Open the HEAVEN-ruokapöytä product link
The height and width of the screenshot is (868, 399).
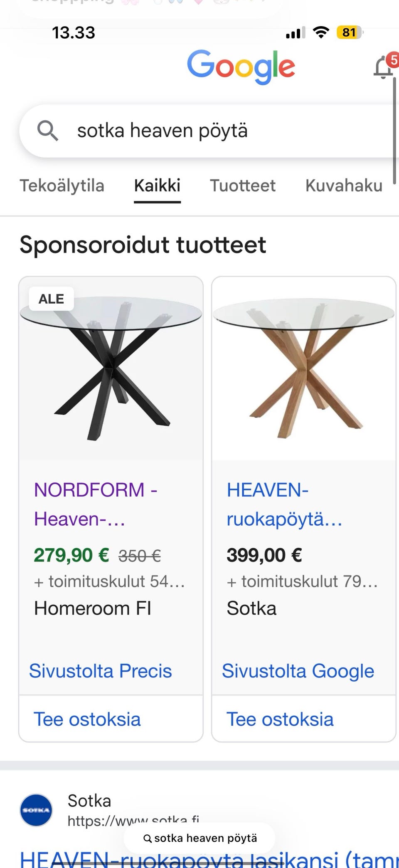click(284, 504)
